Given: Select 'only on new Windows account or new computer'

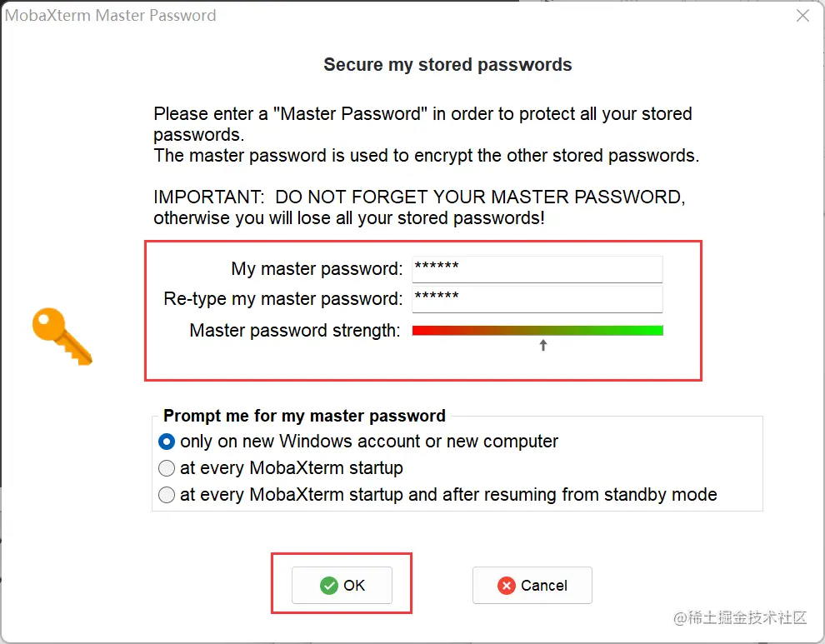Looking at the screenshot, I should click(x=167, y=442).
